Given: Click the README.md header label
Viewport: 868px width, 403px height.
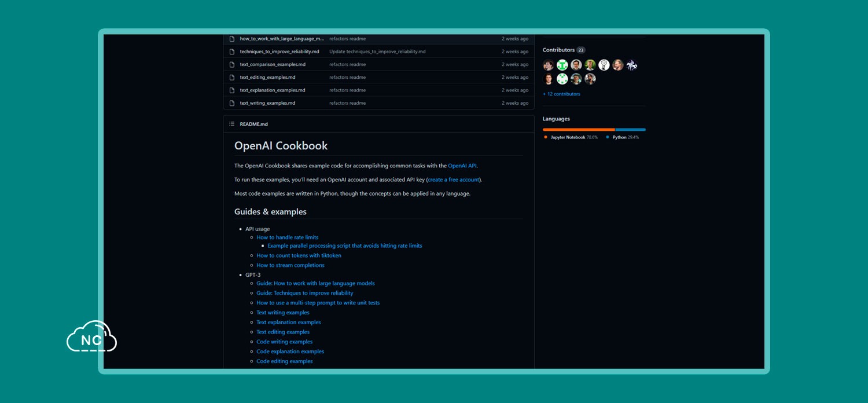Looking at the screenshot, I should pos(254,124).
